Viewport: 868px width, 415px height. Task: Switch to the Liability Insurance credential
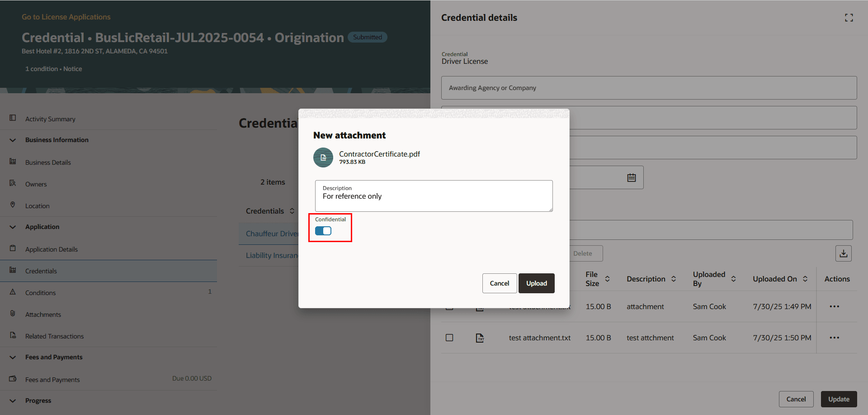click(272, 255)
